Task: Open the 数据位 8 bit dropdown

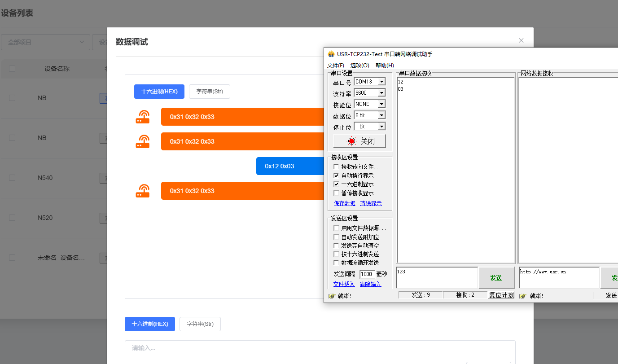Action: [381, 115]
